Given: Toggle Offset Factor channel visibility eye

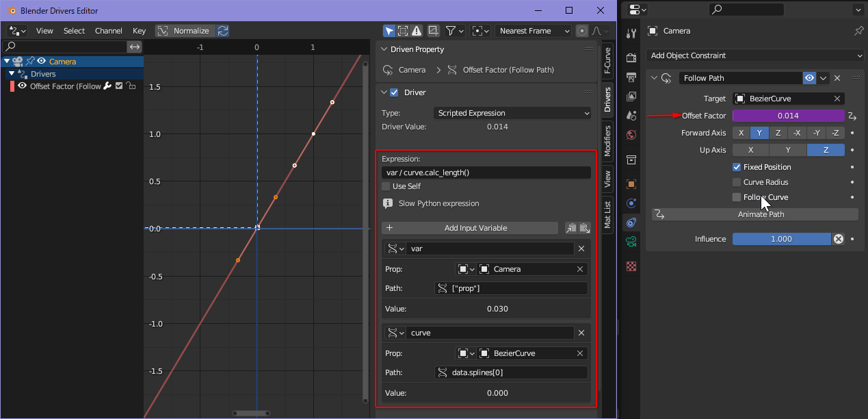Looking at the screenshot, I should [23, 86].
